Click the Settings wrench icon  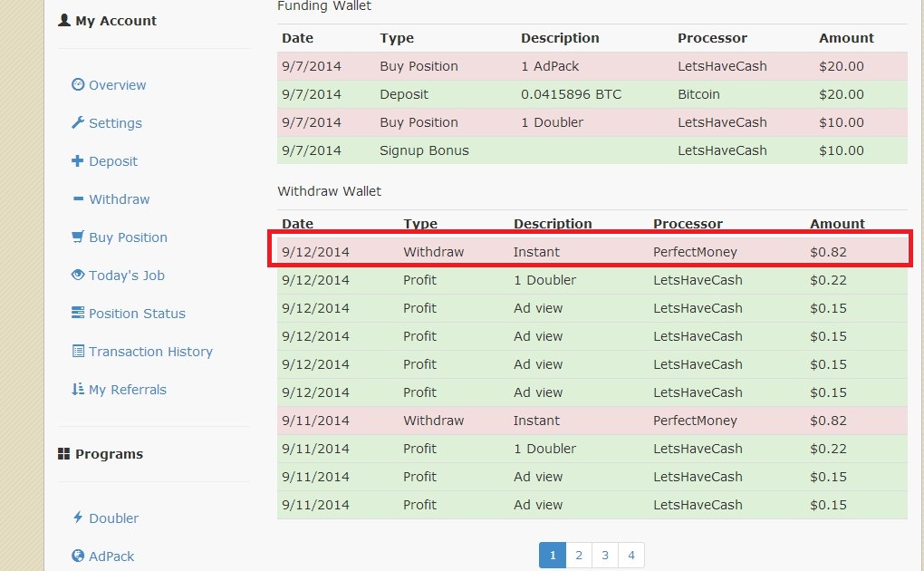(78, 123)
